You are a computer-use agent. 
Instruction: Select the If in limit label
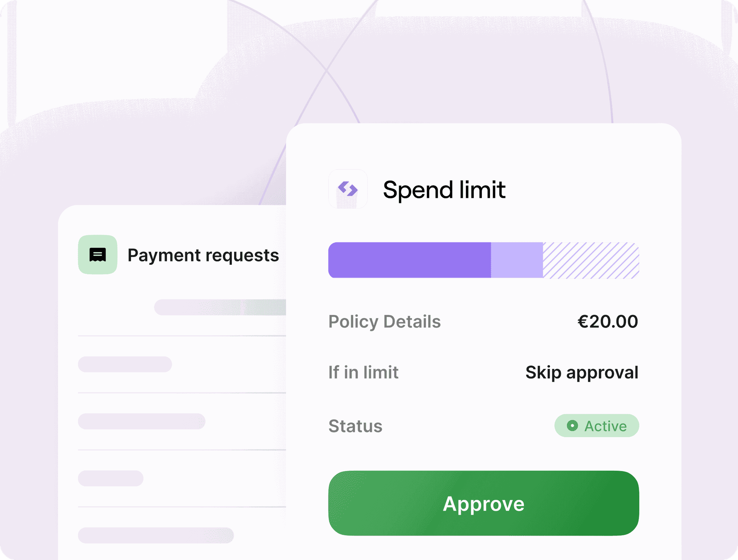363,372
